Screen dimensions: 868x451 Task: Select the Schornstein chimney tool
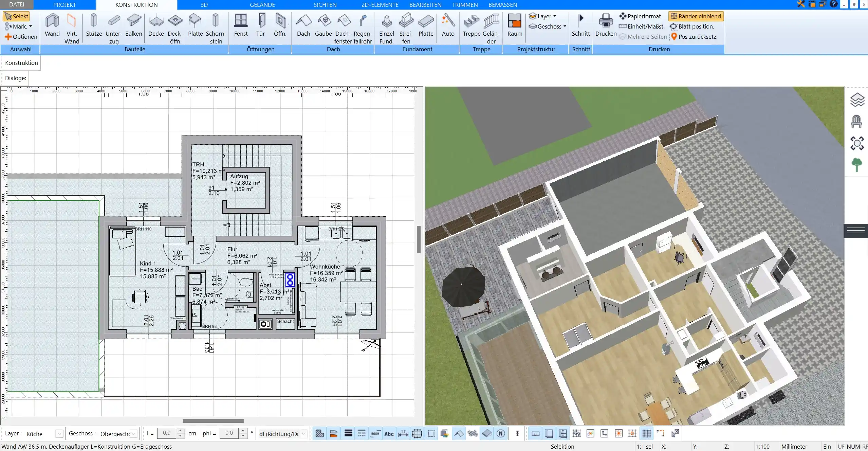(216, 29)
